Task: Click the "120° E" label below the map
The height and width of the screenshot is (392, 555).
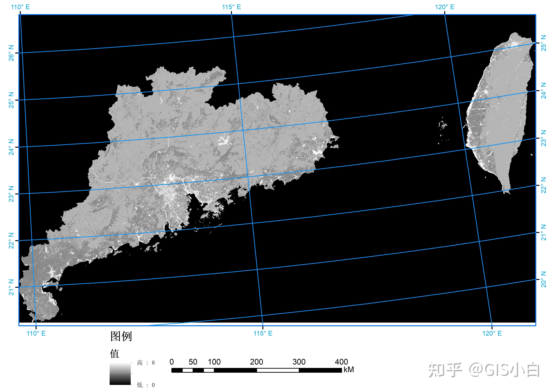Action: tap(492, 334)
